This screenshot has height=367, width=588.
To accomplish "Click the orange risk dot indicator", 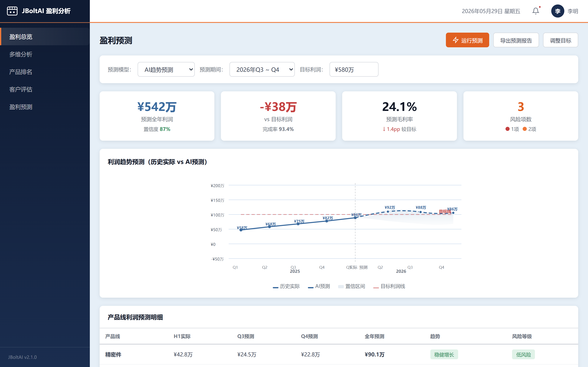I will click(x=525, y=129).
